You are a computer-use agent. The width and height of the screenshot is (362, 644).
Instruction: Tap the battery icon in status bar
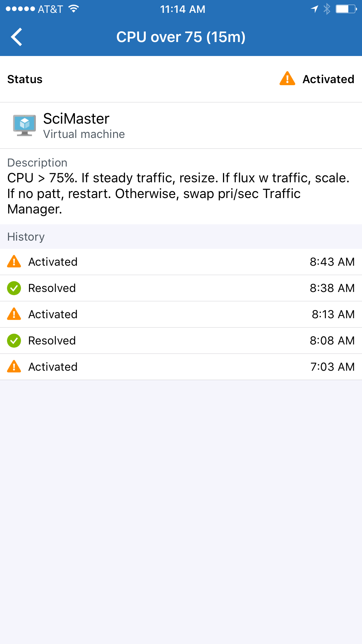click(346, 9)
